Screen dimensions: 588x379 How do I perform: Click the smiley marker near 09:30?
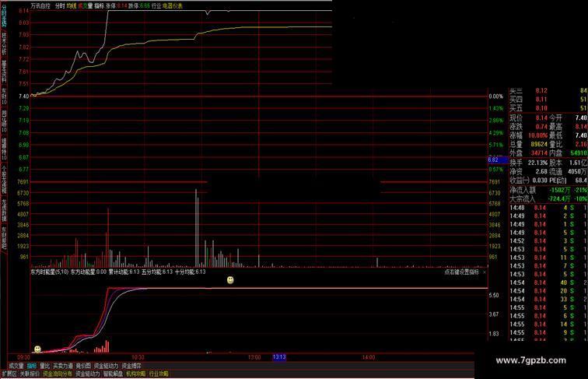click(x=37, y=349)
